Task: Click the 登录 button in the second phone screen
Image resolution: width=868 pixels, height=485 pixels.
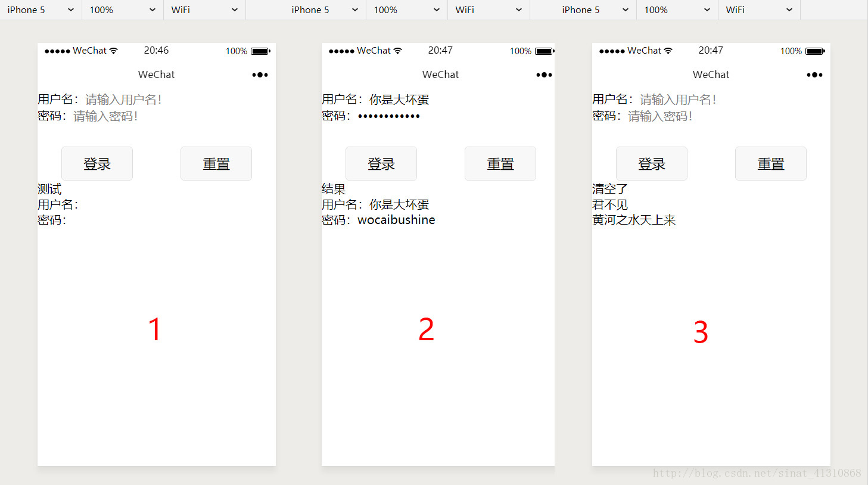Action: [381, 163]
